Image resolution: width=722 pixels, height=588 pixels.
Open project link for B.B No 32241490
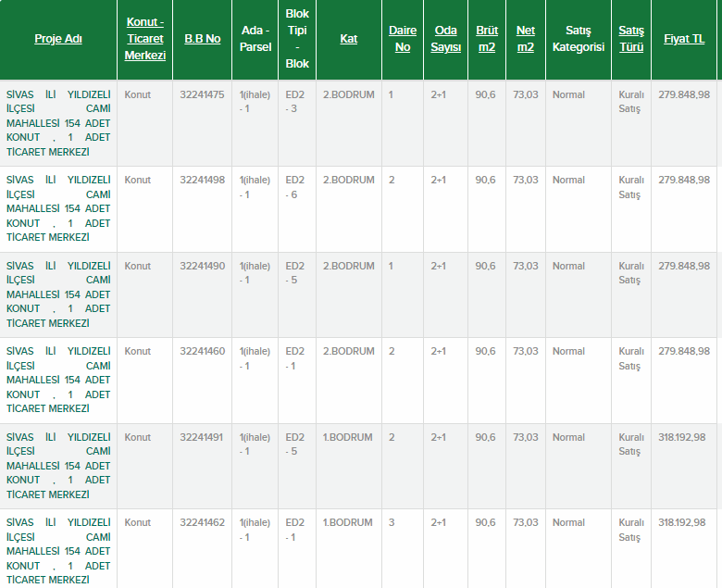click(58, 294)
